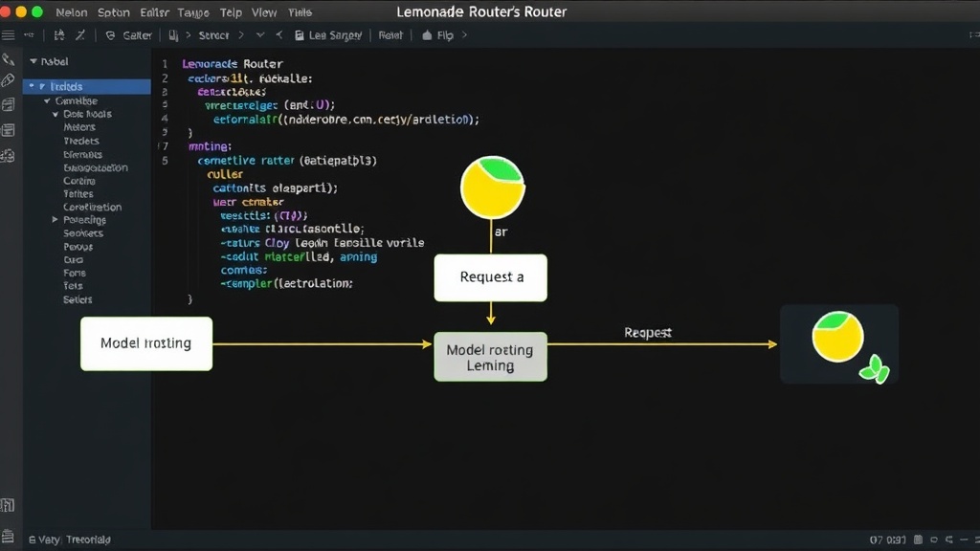Open the View menu in menu bar

[x=264, y=12]
